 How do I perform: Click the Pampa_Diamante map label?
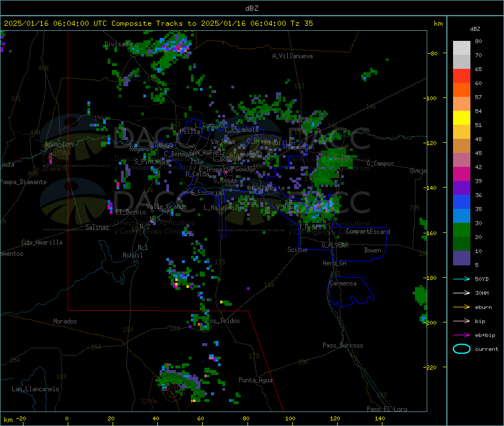click(x=23, y=182)
